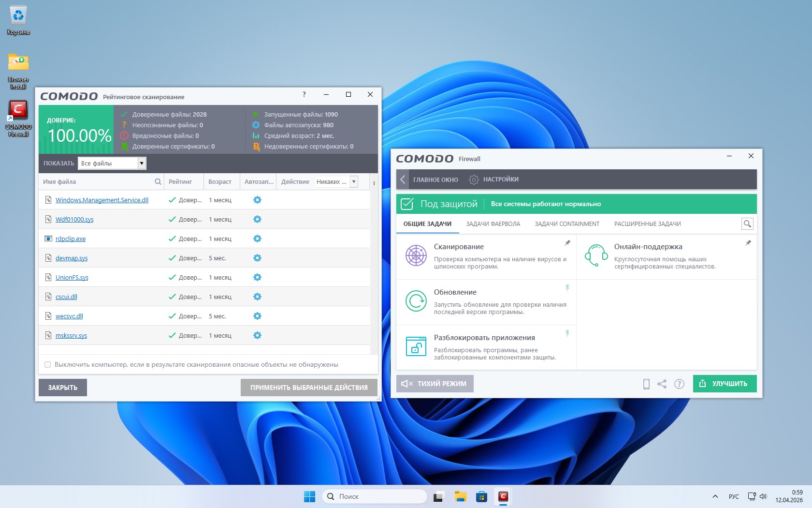Open help question mark icon in Firewall footer

pos(679,384)
